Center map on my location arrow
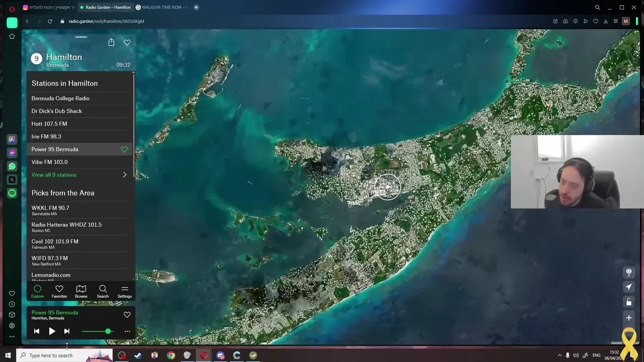 tap(629, 287)
